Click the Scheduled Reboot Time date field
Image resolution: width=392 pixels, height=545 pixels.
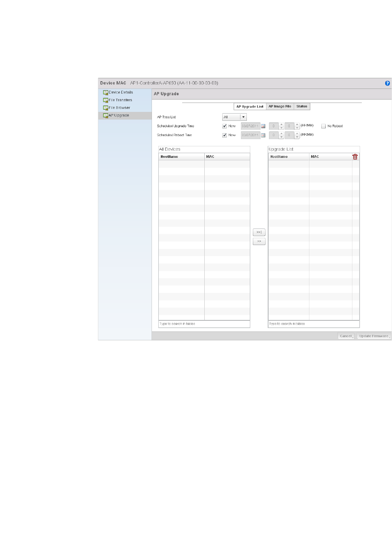point(250,135)
